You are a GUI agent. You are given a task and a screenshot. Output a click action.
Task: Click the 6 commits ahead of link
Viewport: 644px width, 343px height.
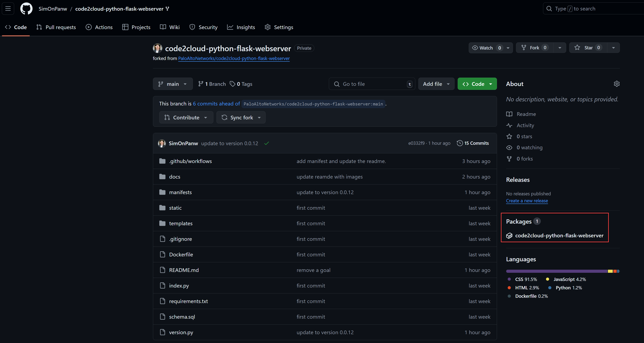[216, 103]
